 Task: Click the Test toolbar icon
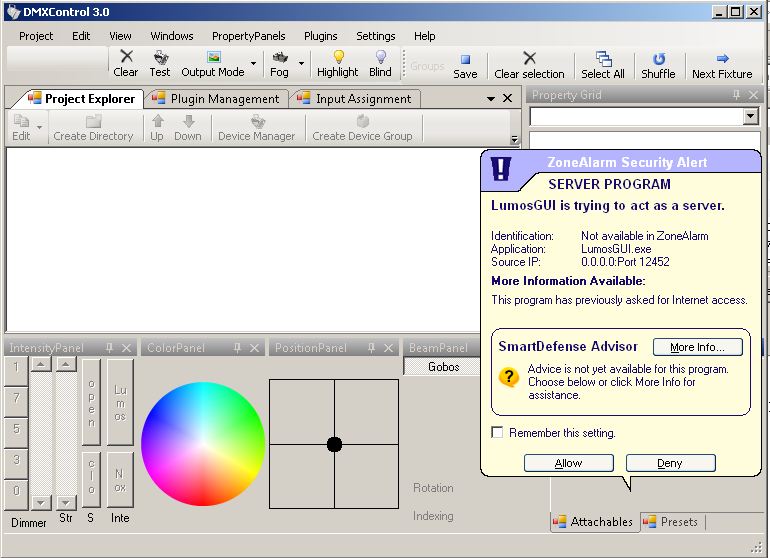pyautogui.click(x=160, y=58)
